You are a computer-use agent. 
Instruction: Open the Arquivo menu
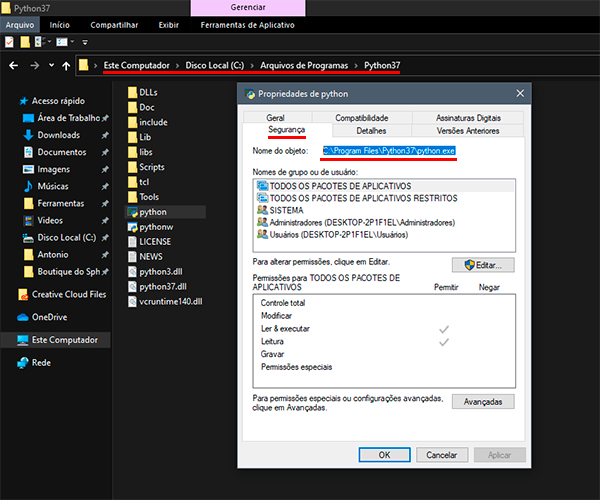(x=20, y=25)
